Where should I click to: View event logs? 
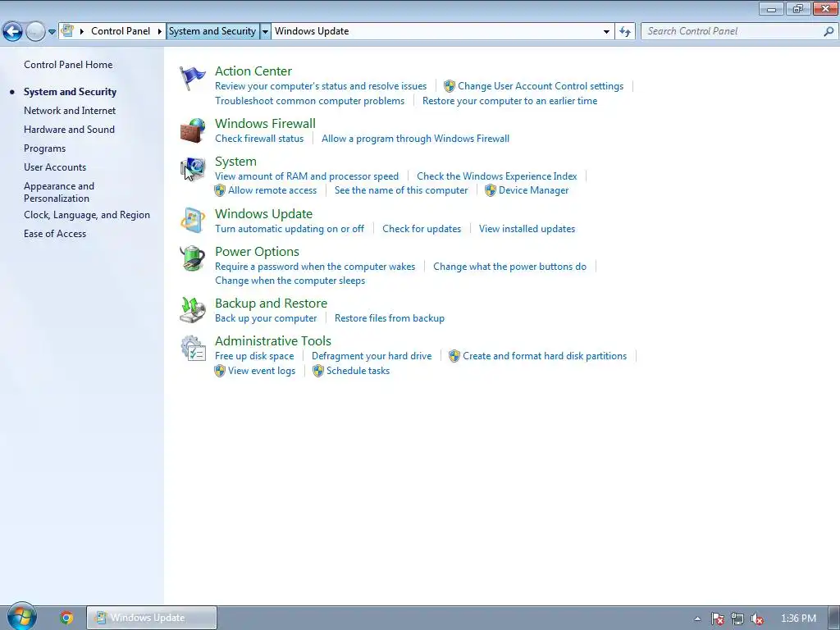(262, 371)
